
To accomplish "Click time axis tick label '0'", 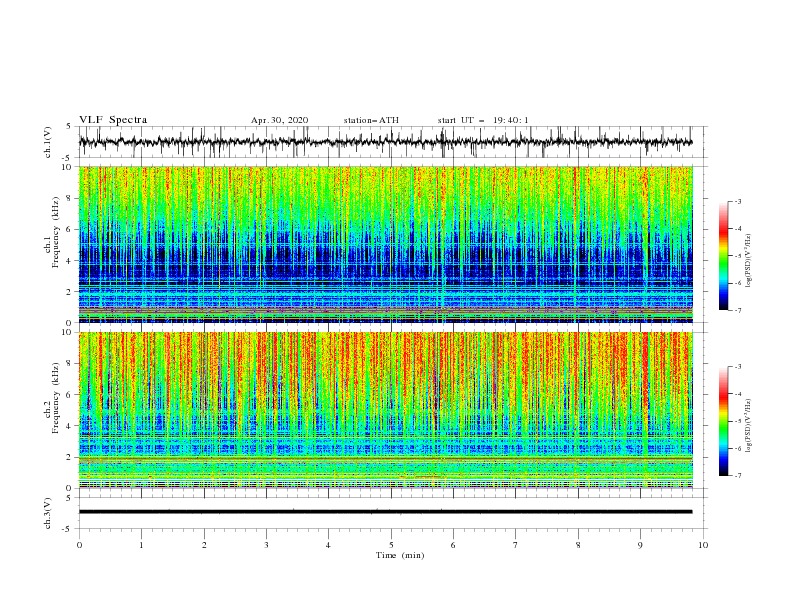I will click(79, 545).
